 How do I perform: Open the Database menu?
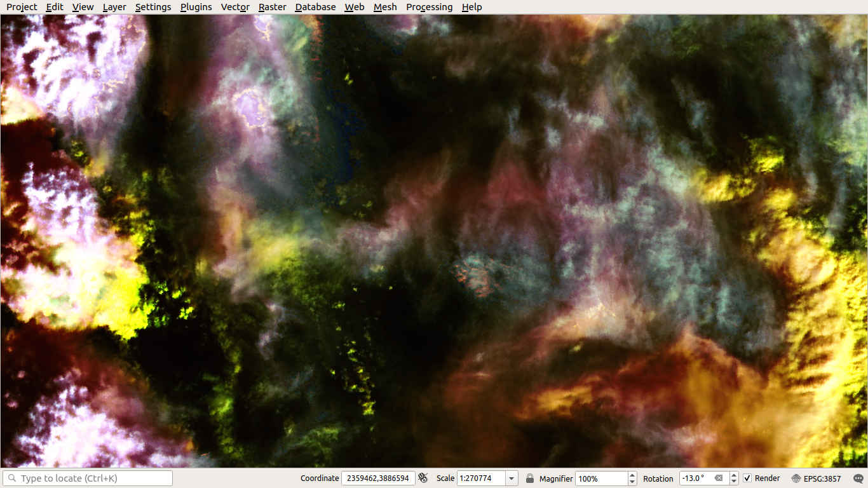315,7
